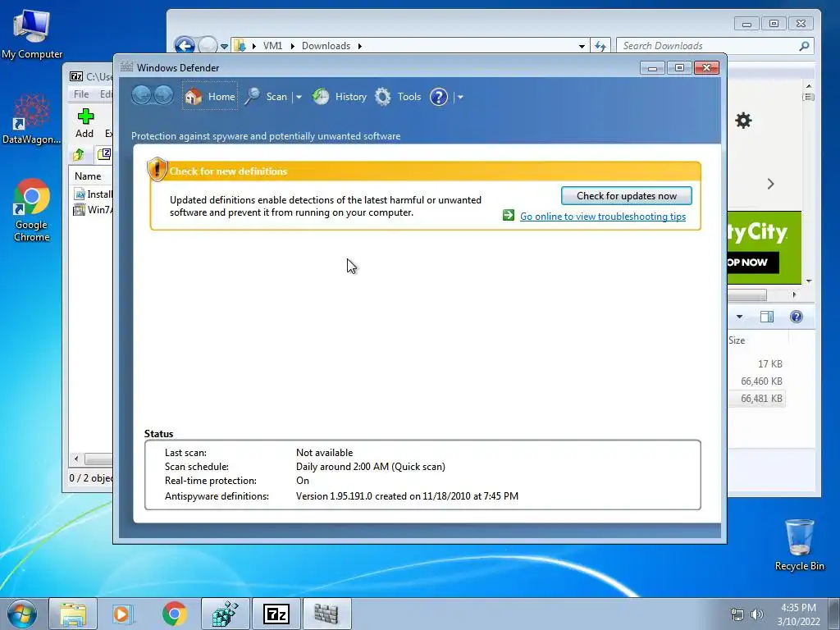
Task: Click the gear icon behind Defender
Action: click(743, 120)
